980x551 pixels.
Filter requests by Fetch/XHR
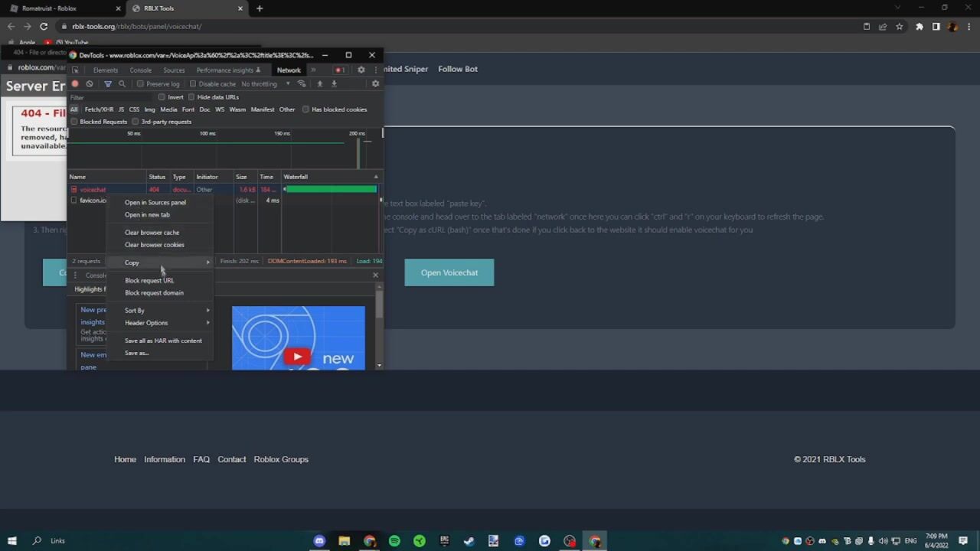tap(99, 109)
